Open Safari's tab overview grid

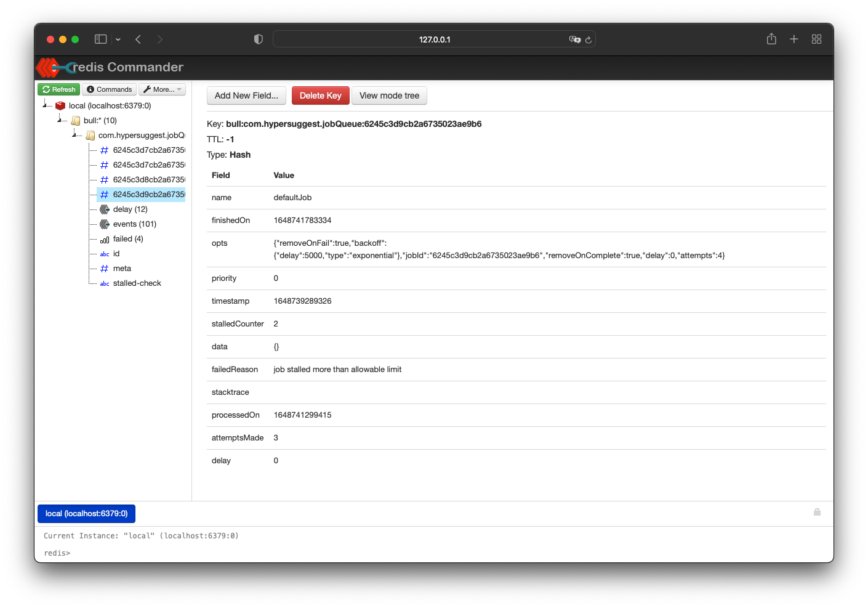(x=816, y=39)
